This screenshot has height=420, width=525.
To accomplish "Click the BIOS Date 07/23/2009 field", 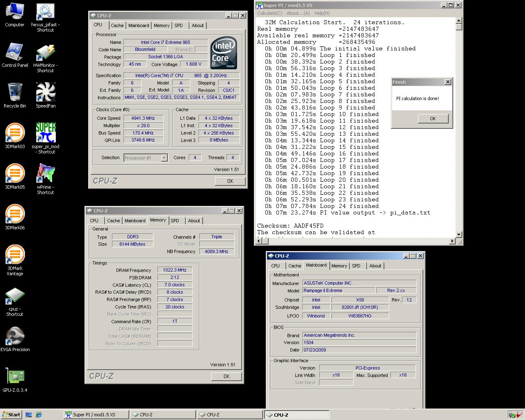I will click(x=359, y=350).
